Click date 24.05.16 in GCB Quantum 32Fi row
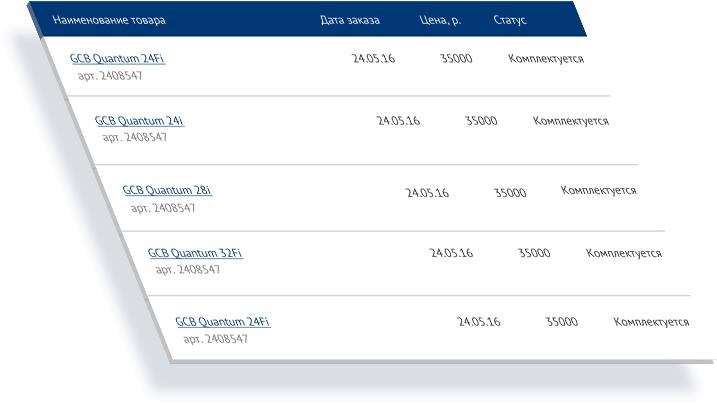The width and height of the screenshot is (717, 403). click(451, 253)
